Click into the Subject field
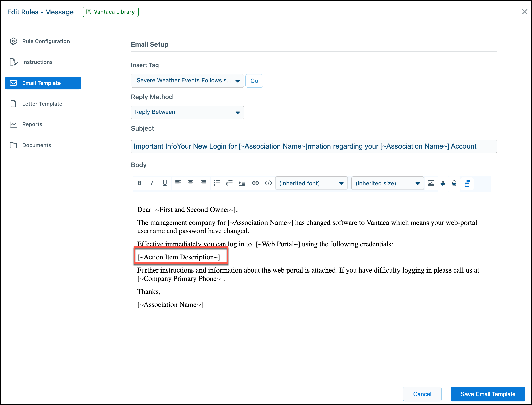 (314, 146)
